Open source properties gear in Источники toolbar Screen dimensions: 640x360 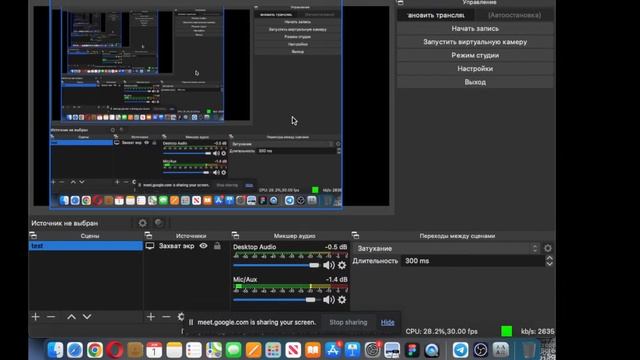pos(181,317)
